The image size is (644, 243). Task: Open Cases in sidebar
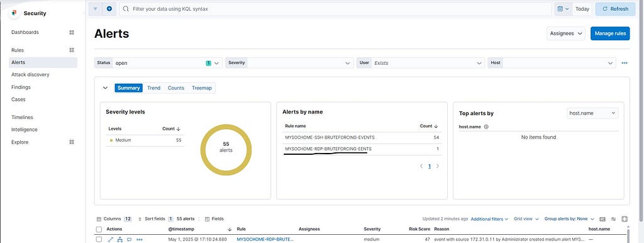click(18, 99)
